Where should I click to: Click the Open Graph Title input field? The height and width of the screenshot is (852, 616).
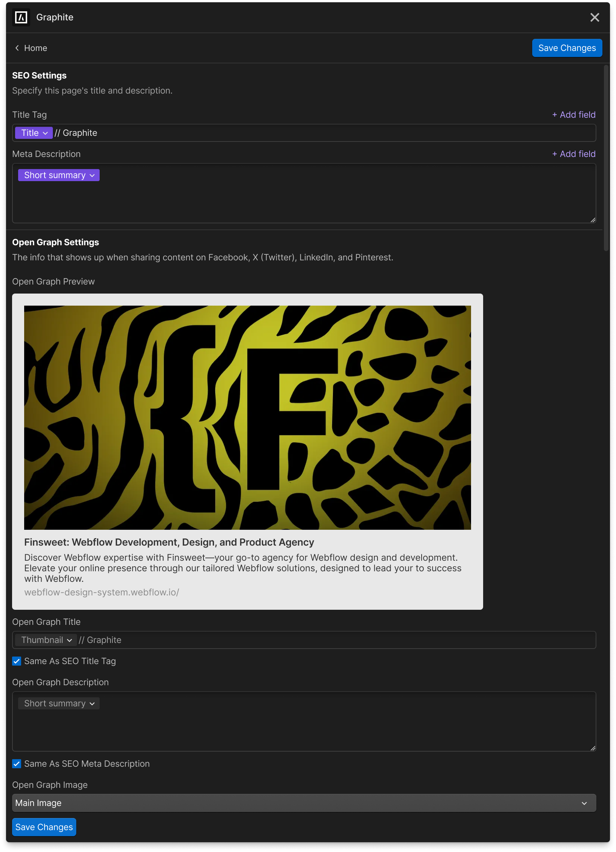click(304, 640)
